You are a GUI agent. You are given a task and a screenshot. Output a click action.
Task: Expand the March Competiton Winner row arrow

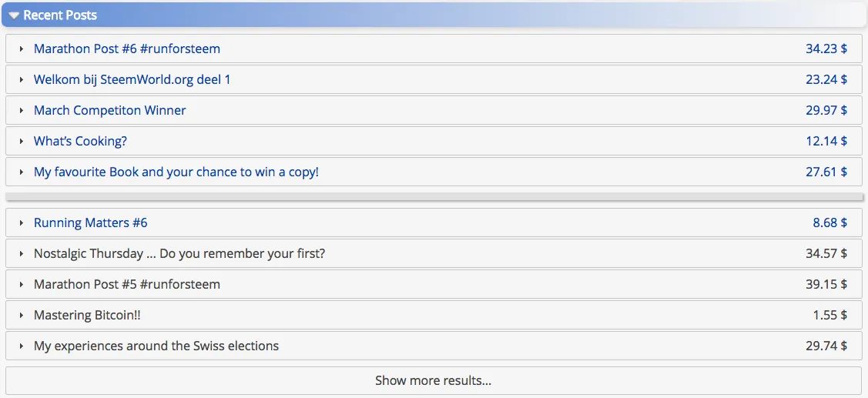click(x=22, y=111)
